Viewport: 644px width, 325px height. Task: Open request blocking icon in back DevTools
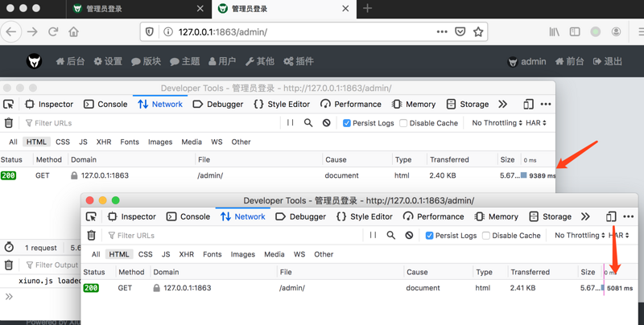pos(327,123)
